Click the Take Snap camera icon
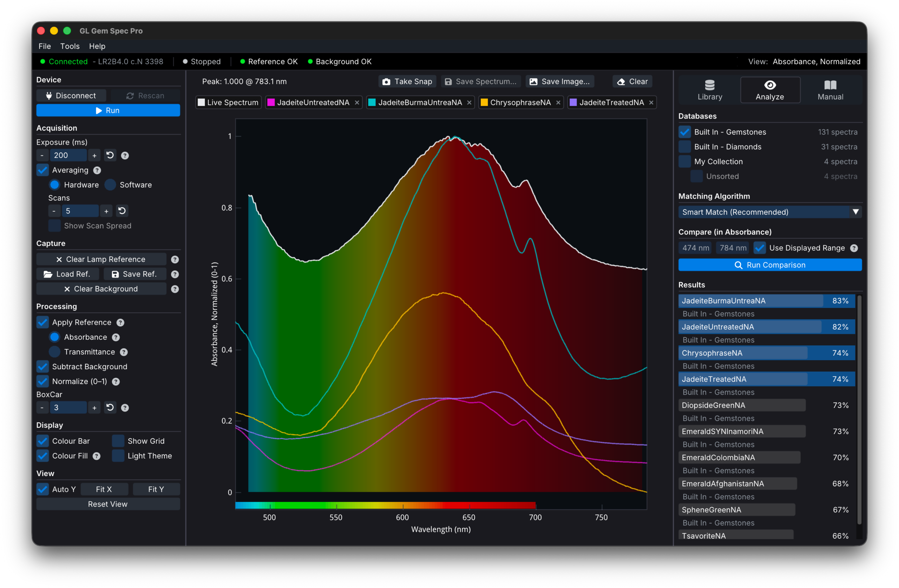This screenshot has height=588, width=899. (x=386, y=81)
